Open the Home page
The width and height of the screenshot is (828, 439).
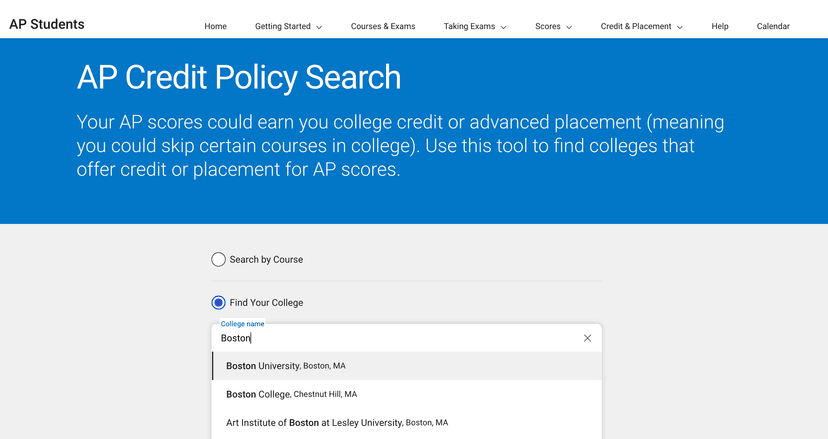(x=215, y=26)
